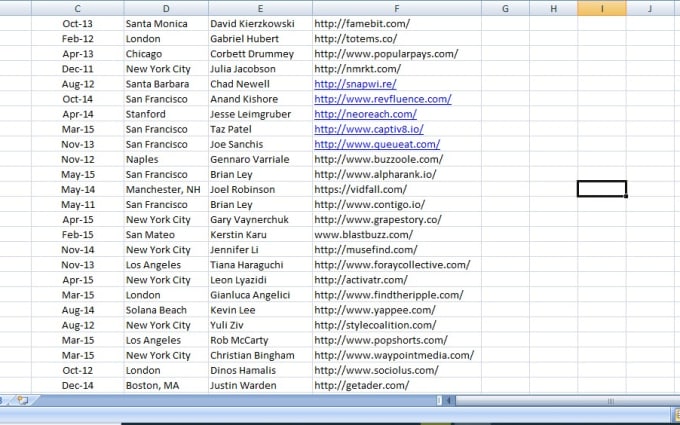Screen dimensions: 680x425
Task: Select column F header
Action: 397,8
